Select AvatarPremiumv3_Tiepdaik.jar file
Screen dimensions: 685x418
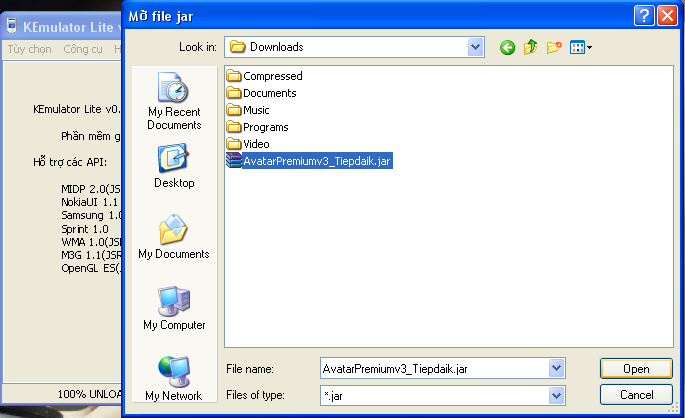tap(309, 161)
